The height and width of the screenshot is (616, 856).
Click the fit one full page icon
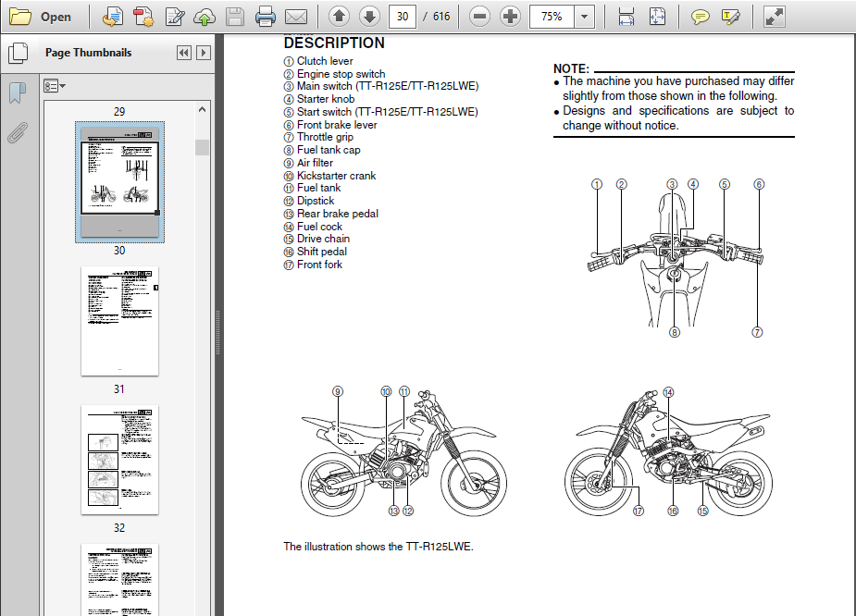point(657,17)
